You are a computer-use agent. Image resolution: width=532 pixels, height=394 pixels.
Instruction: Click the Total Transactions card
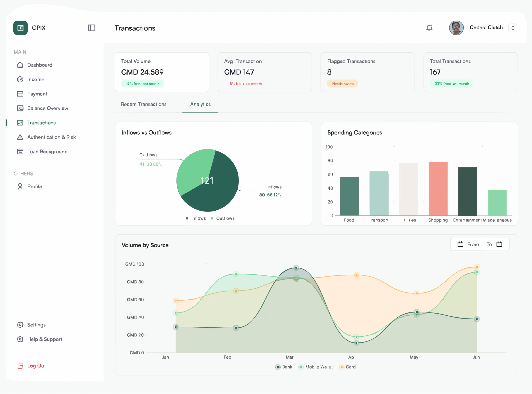point(471,72)
